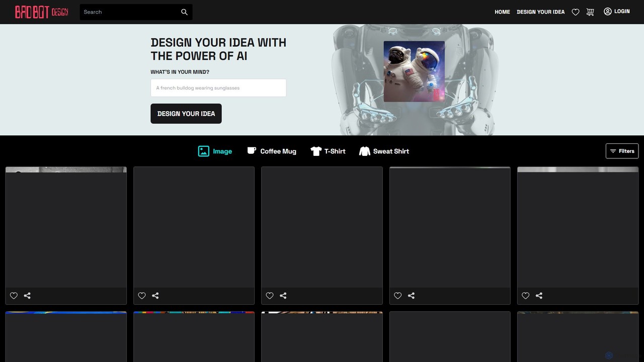Focus the idea prompt input field

pyautogui.click(x=218, y=88)
